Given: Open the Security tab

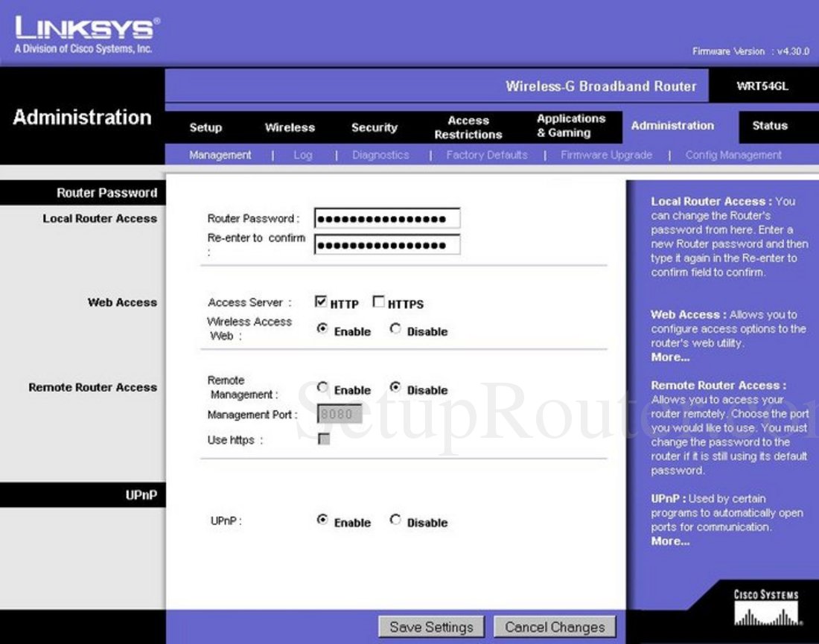Looking at the screenshot, I should (x=375, y=127).
